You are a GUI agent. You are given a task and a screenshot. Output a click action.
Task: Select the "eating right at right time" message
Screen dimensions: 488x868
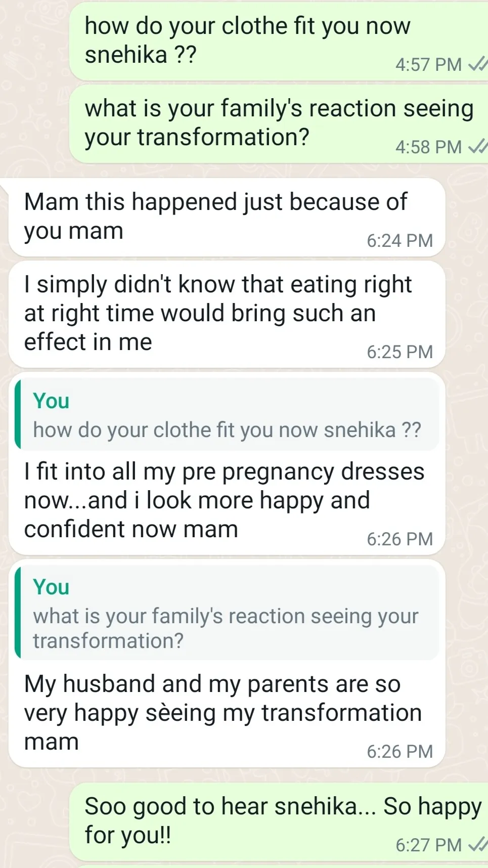[217, 313]
